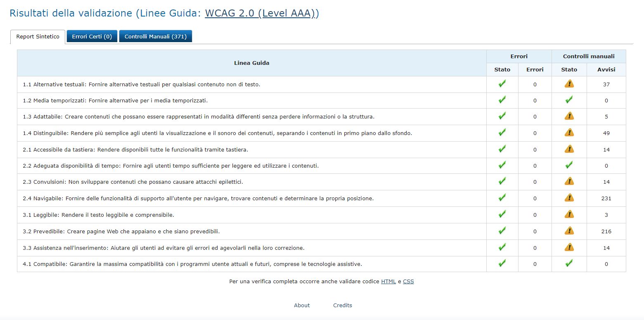The image size is (644, 320).
Task: Click the Credits footer link
Action: point(343,306)
